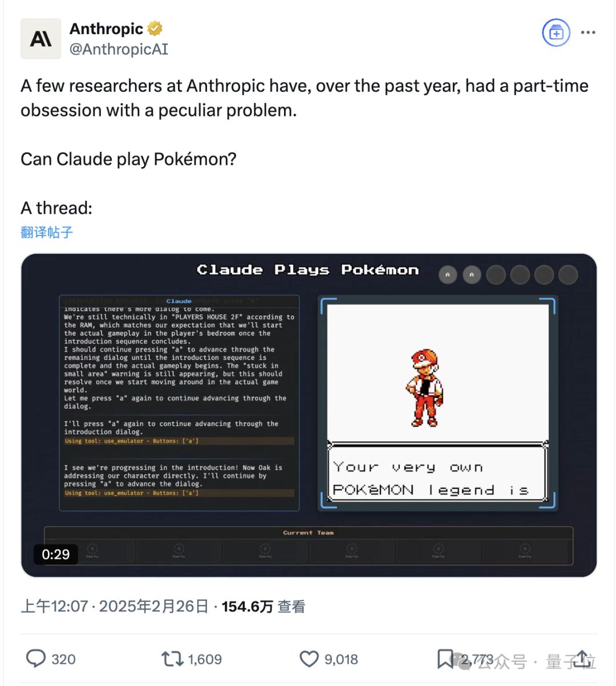Screen dimensions: 616x686
Task: Play the Claude Plays Pokémon video
Action: pyautogui.click(x=309, y=415)
